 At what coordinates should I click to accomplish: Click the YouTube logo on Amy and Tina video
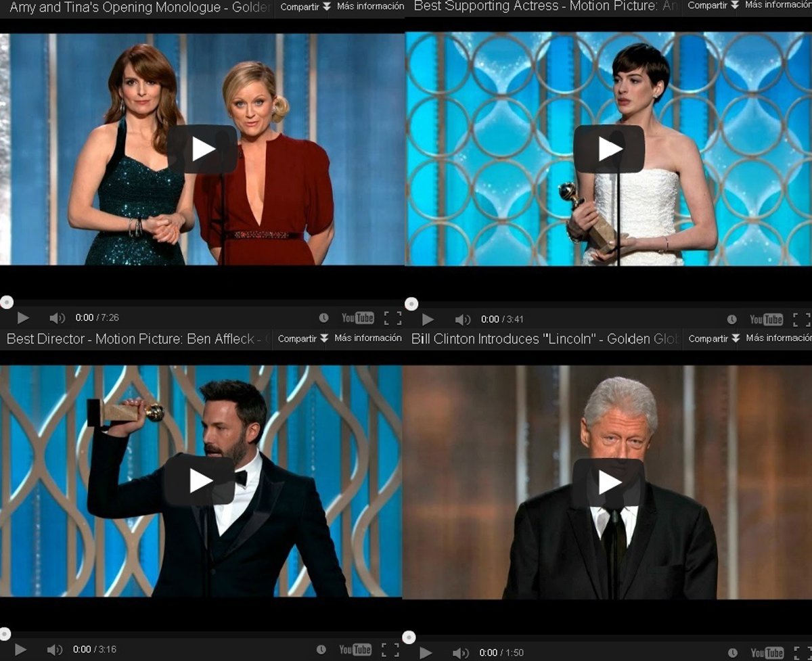pos(357,318)
